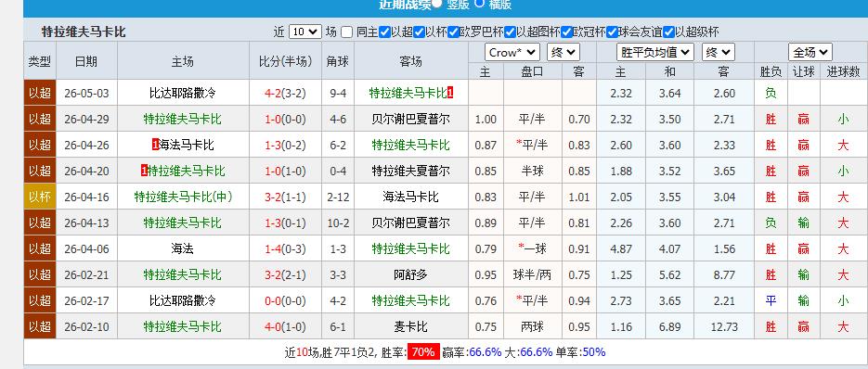Open away team 阿舒多 link
This screenshot has width=868, height=369.
410,275
